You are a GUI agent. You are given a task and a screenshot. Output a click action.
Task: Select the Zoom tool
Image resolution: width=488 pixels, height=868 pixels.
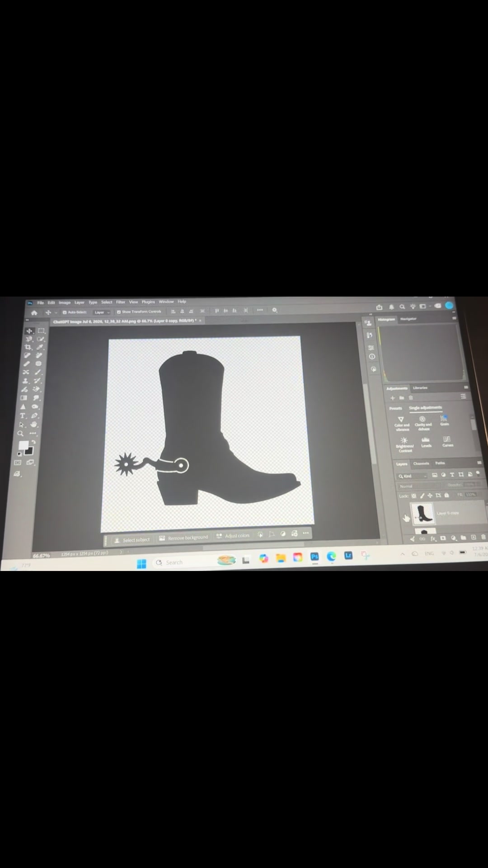[20, 434]
